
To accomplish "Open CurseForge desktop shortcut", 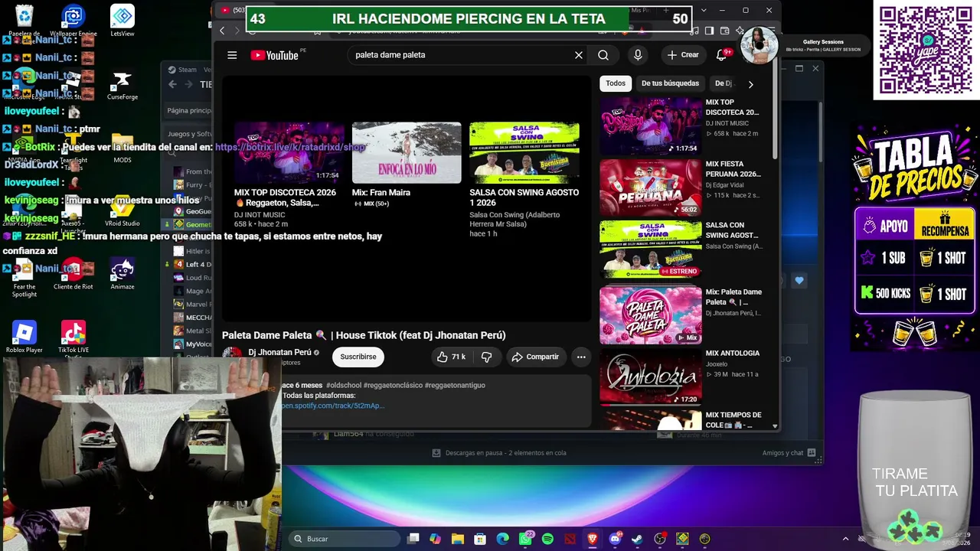I will (x=122, y=86).
